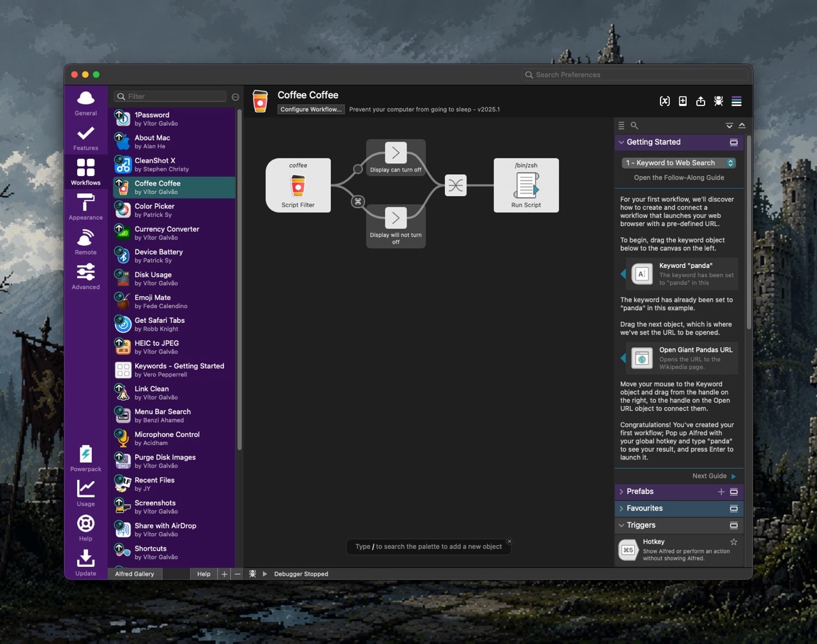Click Configure Workflow button

311,109
